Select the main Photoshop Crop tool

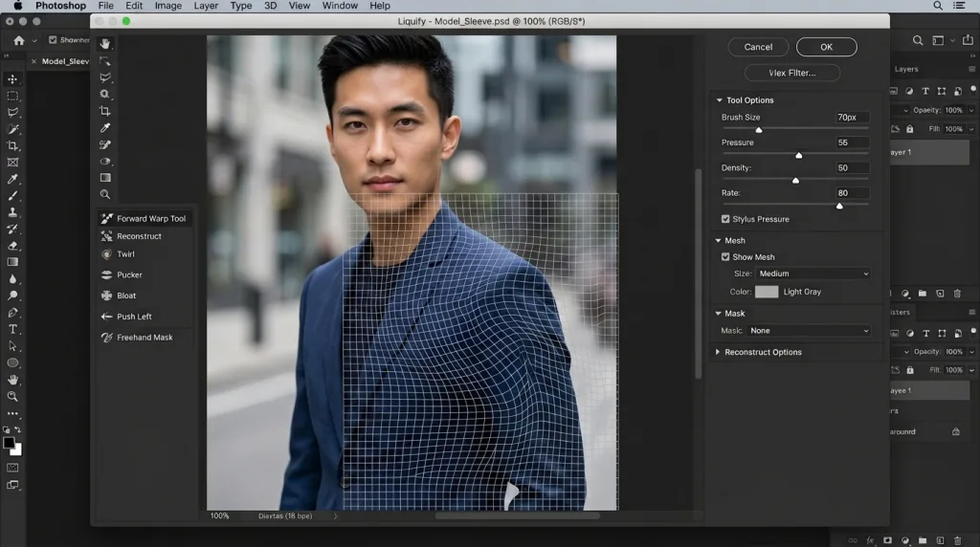(x=12, y=146)
